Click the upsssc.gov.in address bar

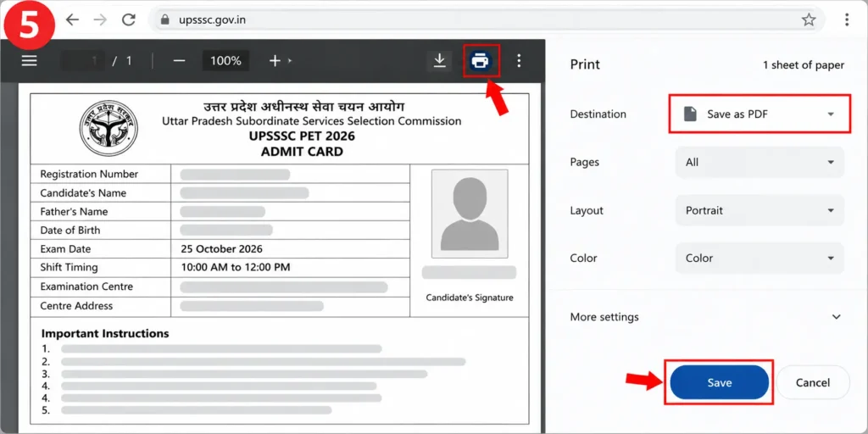click(x=487, y=20)
